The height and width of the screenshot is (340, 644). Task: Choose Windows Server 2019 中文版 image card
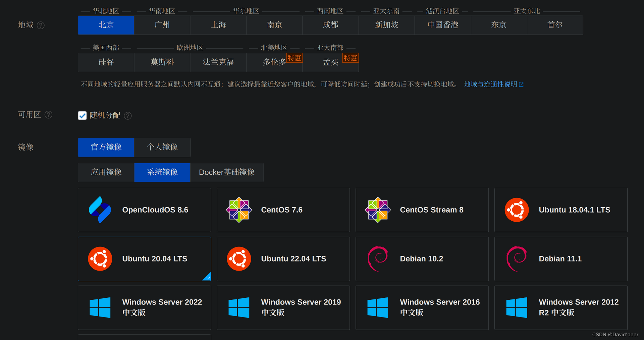point(283,308)
